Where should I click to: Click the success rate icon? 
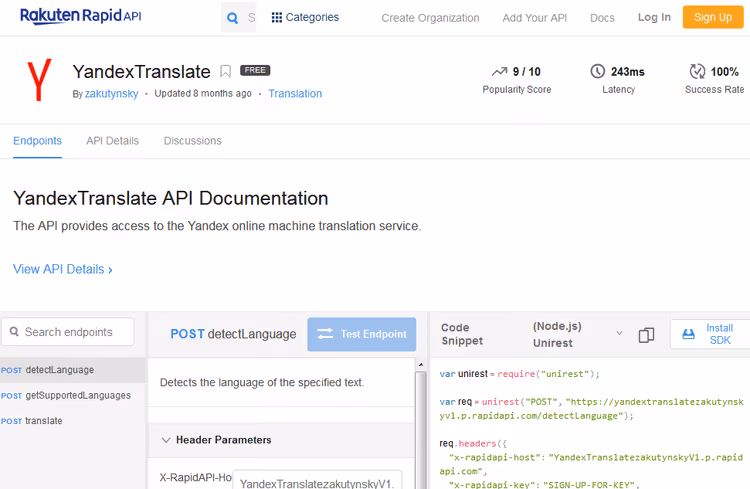(x=697, y=71)
